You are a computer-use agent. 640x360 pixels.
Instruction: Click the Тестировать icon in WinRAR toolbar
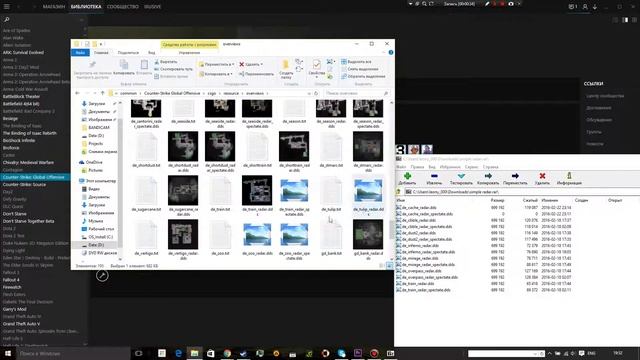(x=461, y=176)
